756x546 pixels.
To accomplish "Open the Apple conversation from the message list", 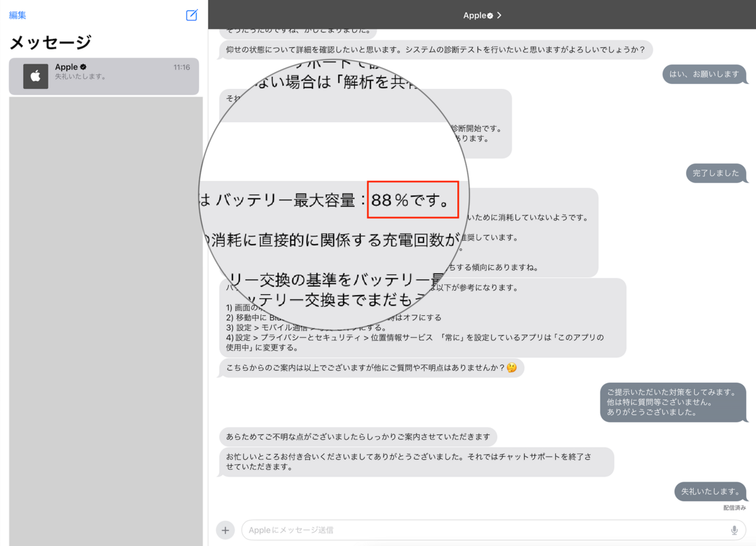I will pos(104,76).
